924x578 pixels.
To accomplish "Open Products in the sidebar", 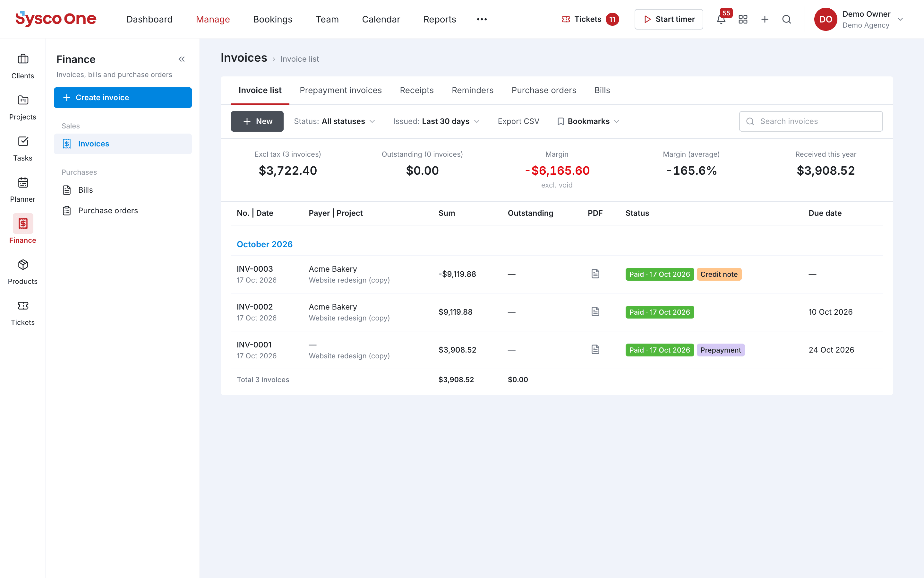I will (x=23, y=272).
